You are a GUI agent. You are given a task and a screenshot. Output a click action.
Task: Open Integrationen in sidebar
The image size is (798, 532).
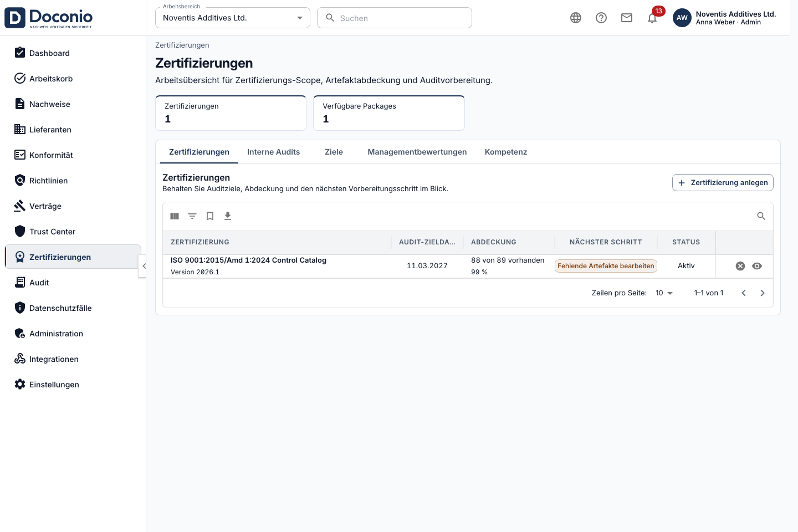[73, 359]
